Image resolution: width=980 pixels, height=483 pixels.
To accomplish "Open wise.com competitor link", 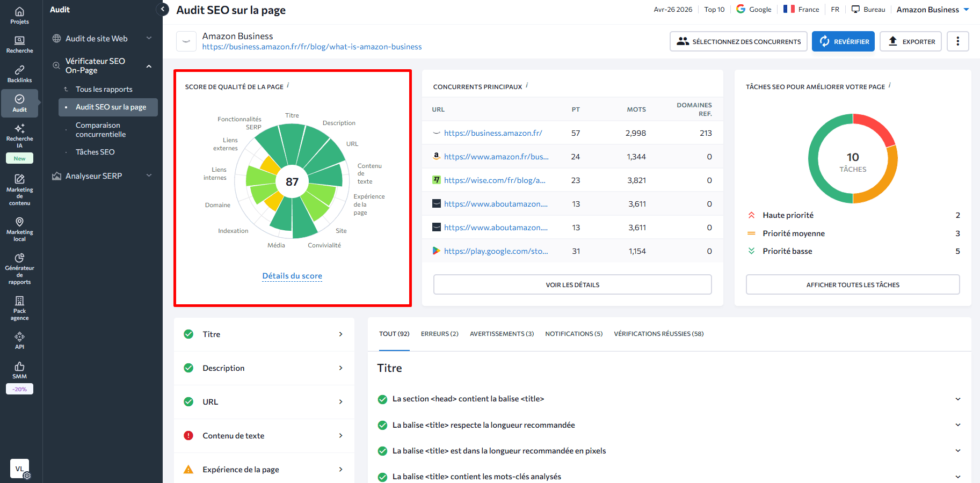I will point(495,180).
